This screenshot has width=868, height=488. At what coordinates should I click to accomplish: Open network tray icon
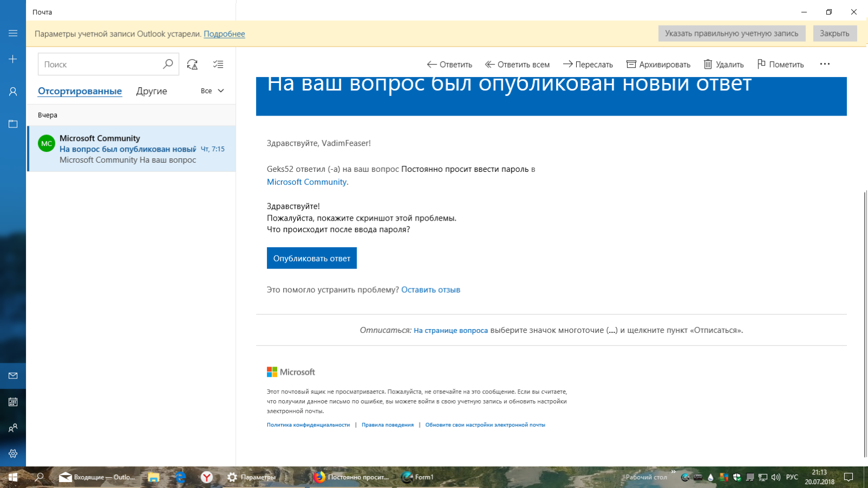coord(763,477)
